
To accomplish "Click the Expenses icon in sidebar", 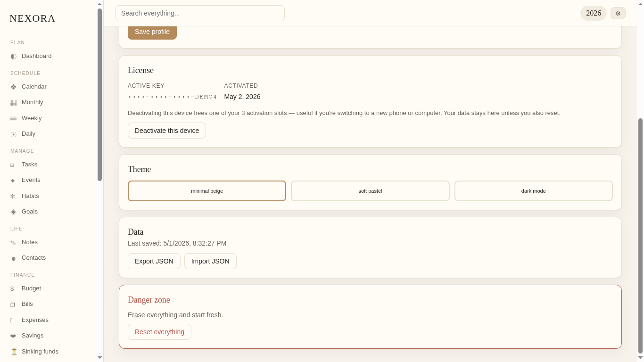I will pyautogui.click(x=12, y=320).
